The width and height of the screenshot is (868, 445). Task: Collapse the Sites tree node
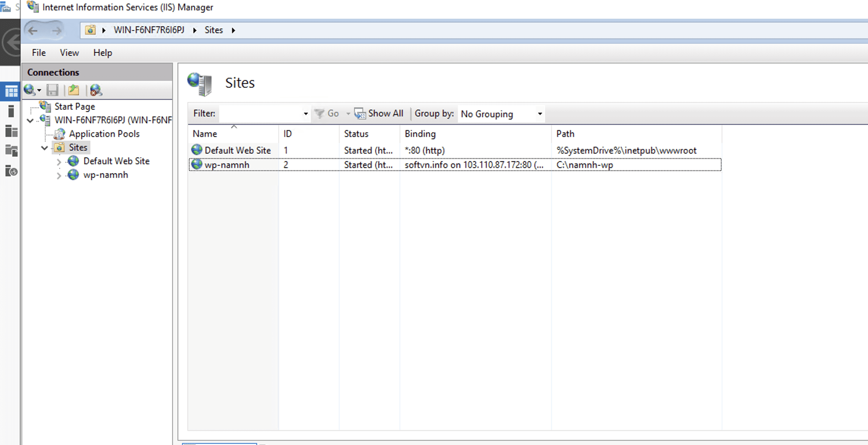tap(44, 148)
